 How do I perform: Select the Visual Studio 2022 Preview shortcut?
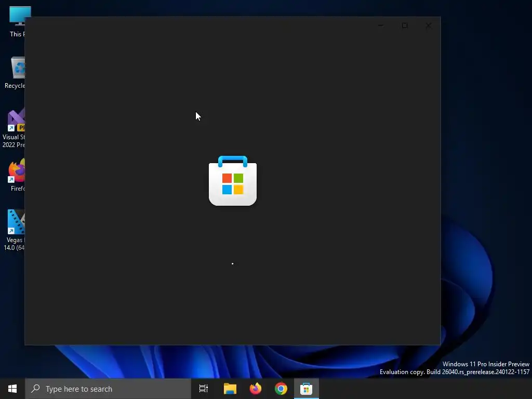[14, 129]
